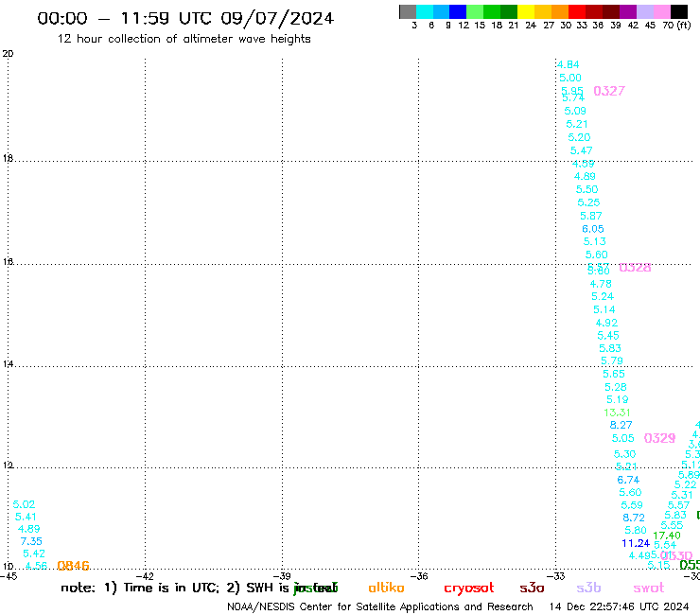Click the black 70 ft legend swatch
700x615 pixels.
pyautogui.click(x=679, y=11)
